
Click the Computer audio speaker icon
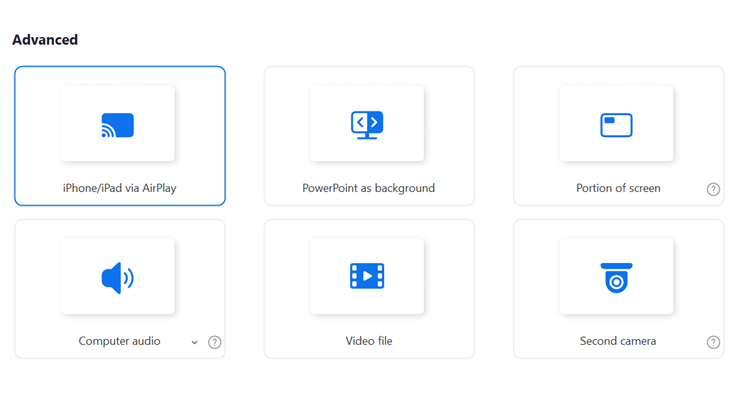(118, 277)
